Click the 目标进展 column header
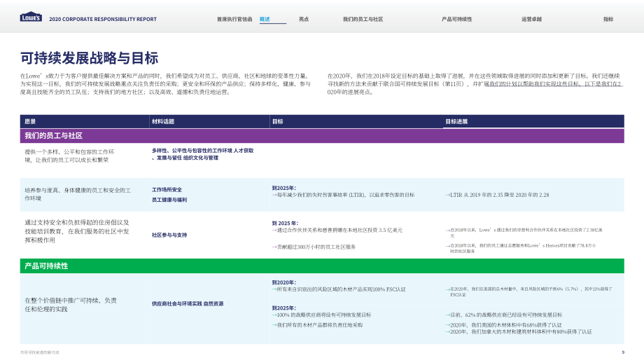This screenshot has width=644, height=363. pyautogui.click(x=456, y=122)
